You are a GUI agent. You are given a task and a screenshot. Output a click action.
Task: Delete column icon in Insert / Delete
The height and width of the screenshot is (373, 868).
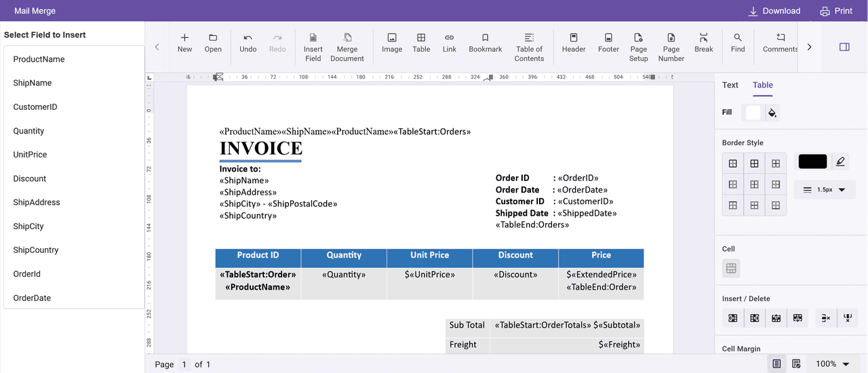847,317
